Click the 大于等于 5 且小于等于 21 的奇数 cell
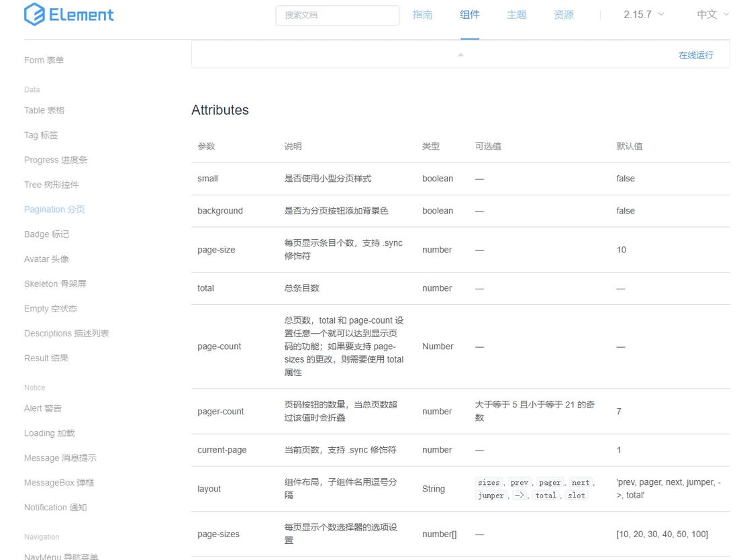Viewport: 737px width, 560px height. click(x=535, y=411)
